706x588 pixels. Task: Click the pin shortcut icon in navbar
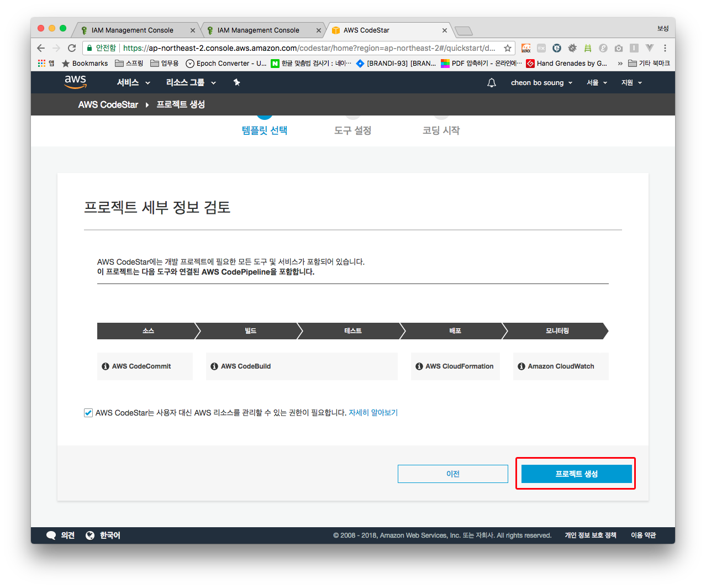tap(236, 82)
